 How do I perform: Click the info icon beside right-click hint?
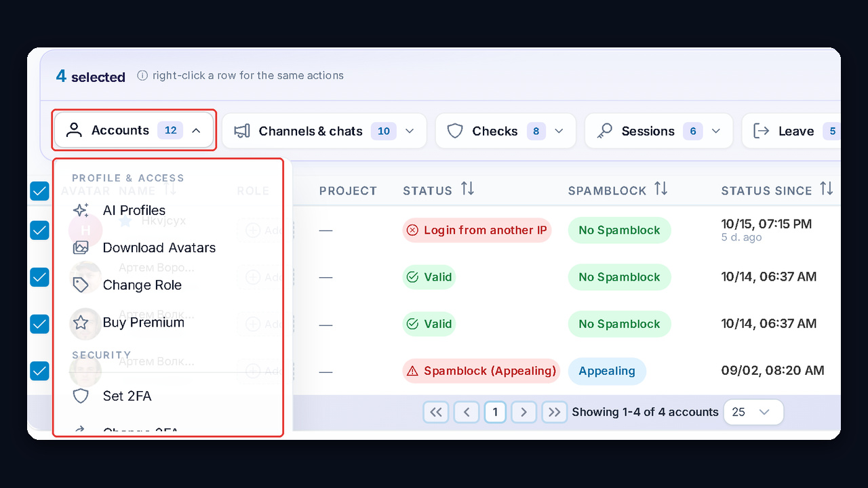(x=142, y=76)
